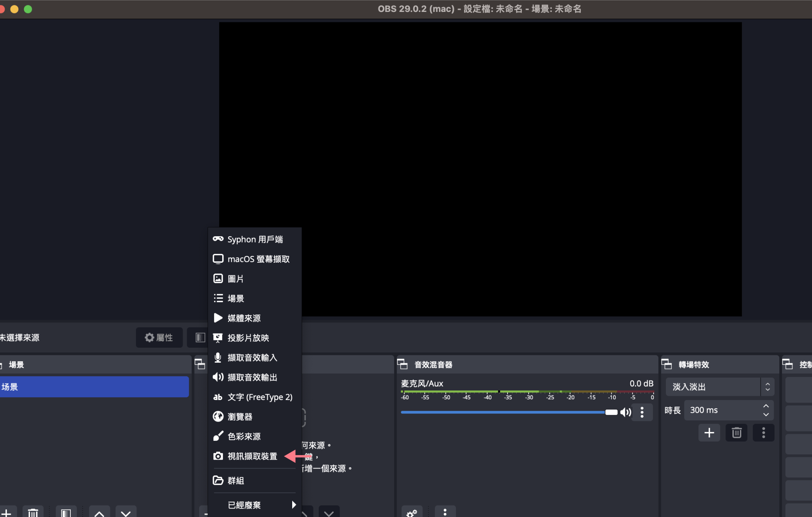Open transition properties three-dot menu
This screenshot has height=517, width=812.
(x=763, y=433)
